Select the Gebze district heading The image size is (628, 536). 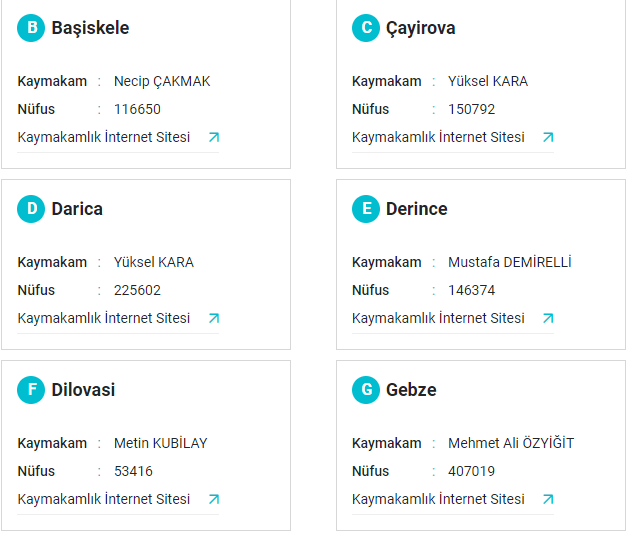411,390
